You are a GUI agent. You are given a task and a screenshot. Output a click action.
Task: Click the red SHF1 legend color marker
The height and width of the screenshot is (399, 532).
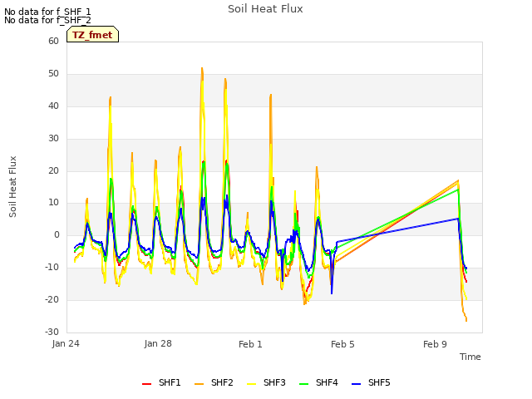pos(146,384)
